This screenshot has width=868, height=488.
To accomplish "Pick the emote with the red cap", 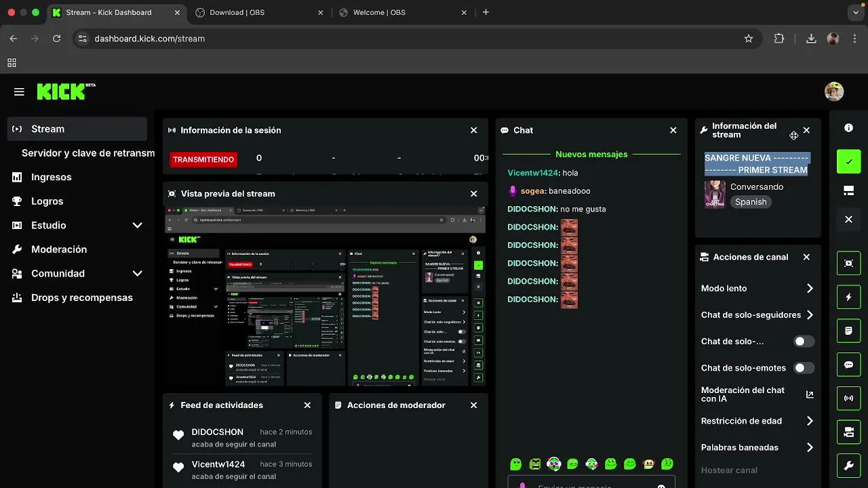I will (x=648, y=464).
